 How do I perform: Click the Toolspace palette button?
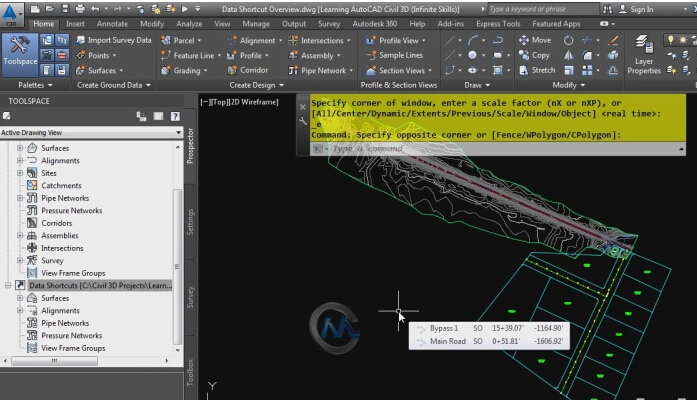point(19,55)
